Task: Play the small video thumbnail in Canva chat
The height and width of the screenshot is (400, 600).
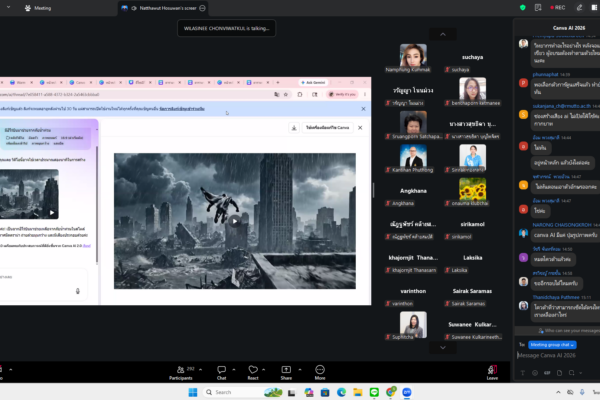Action: click(x=52, y=212)
